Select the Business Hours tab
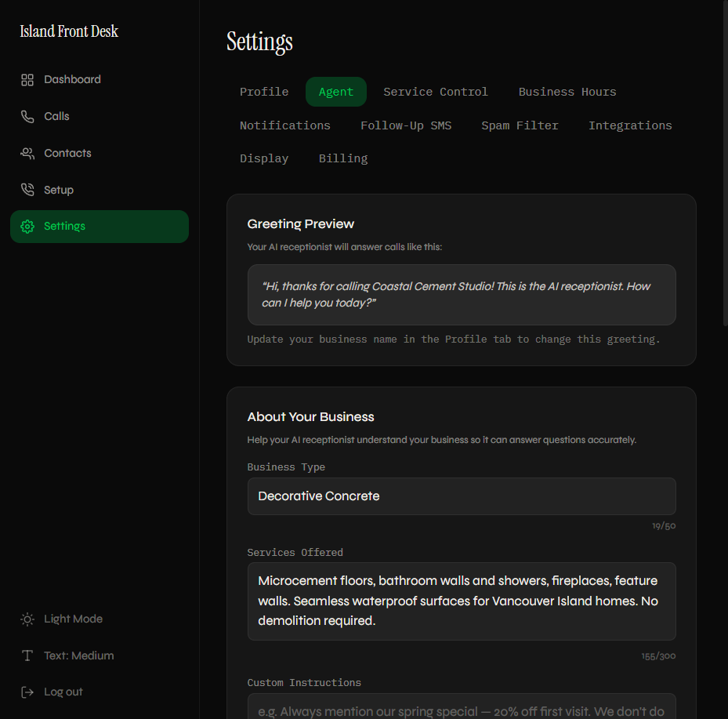728x719 pixels. [567, 92]
